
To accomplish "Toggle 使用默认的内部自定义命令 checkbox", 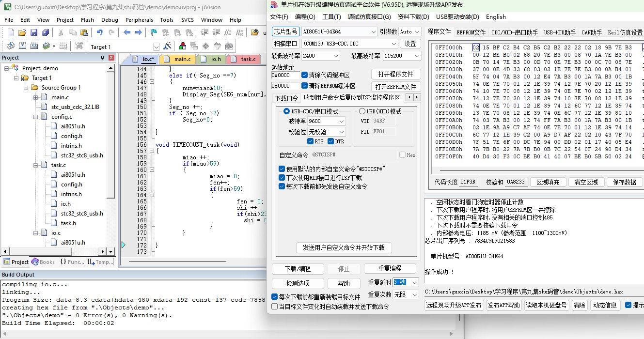I will [282, 169].
